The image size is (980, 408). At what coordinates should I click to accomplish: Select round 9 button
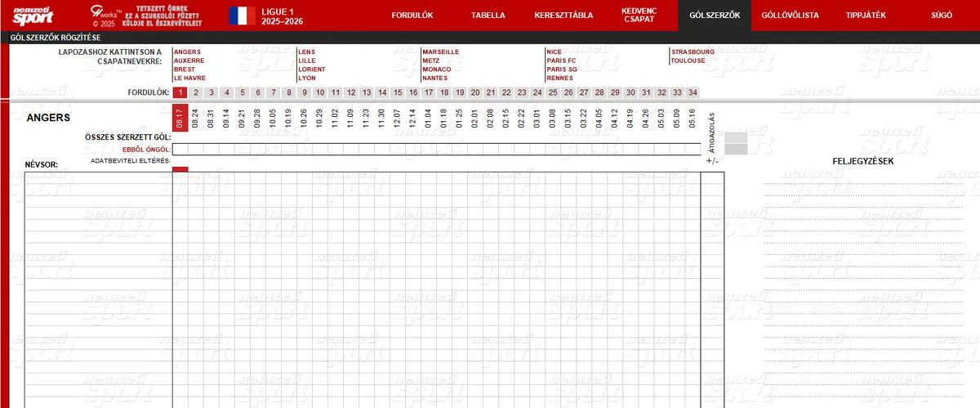pos(304,92)
